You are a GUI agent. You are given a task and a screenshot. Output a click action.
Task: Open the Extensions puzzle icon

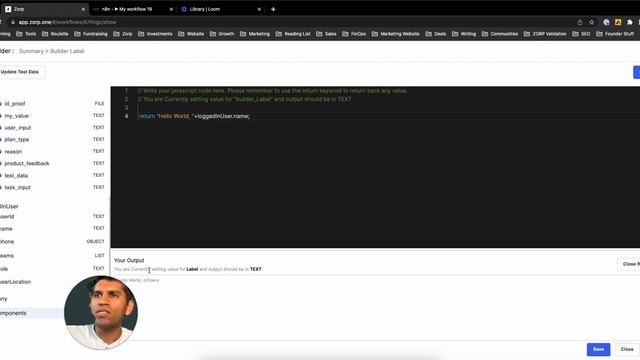click(x=630, y=22)
